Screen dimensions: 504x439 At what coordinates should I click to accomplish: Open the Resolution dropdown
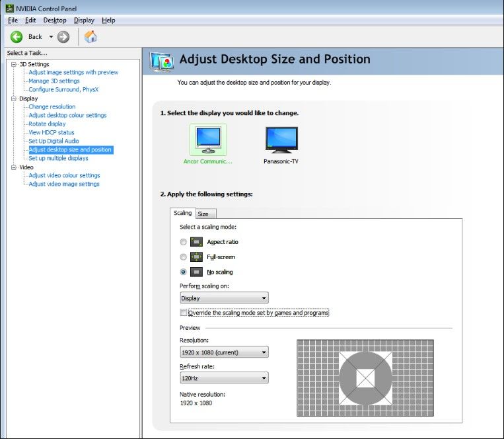pos(224,352)
